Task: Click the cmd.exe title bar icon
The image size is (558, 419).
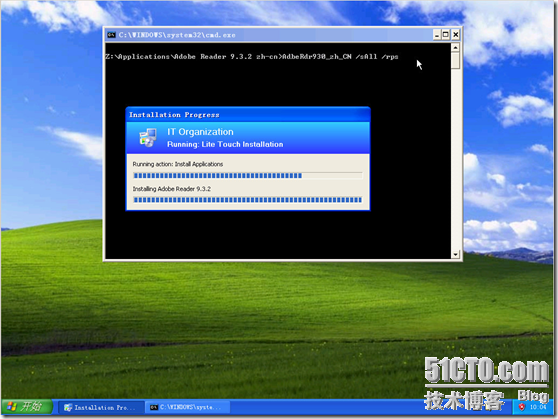Action: pyautogui.click(x=111, y=35)
